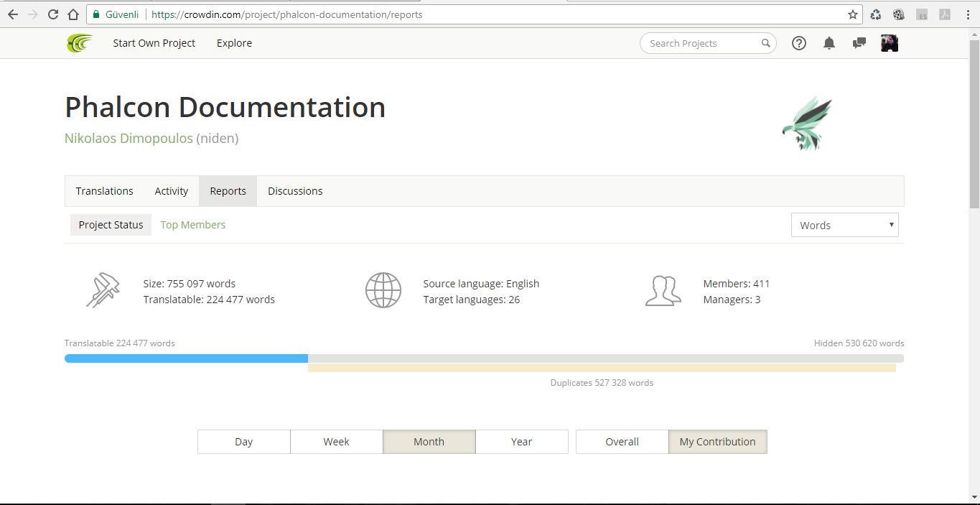980x505 pixels.
Task: Switch to the Activity tab
Action: tap(172, 191)
